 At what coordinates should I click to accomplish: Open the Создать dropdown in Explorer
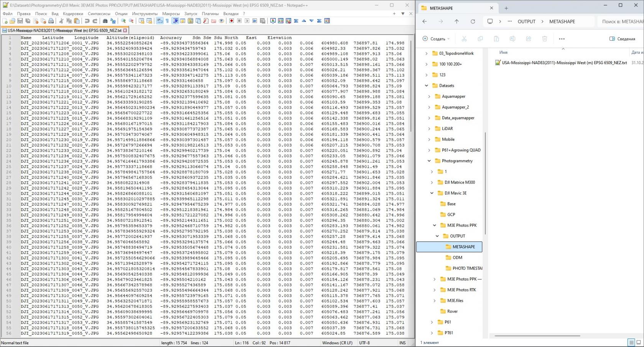(436, 39)
